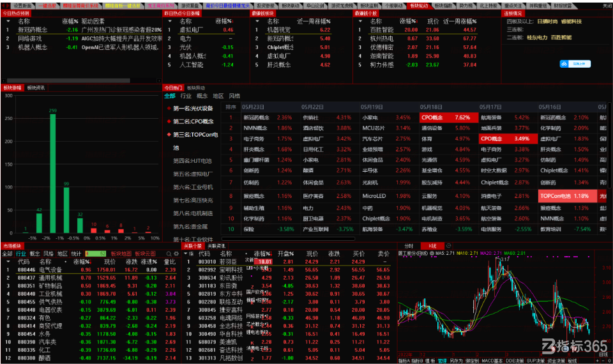Click 百胜智能 in 最赚钱个股 table

pyautogui.click(x=382, y=30)
